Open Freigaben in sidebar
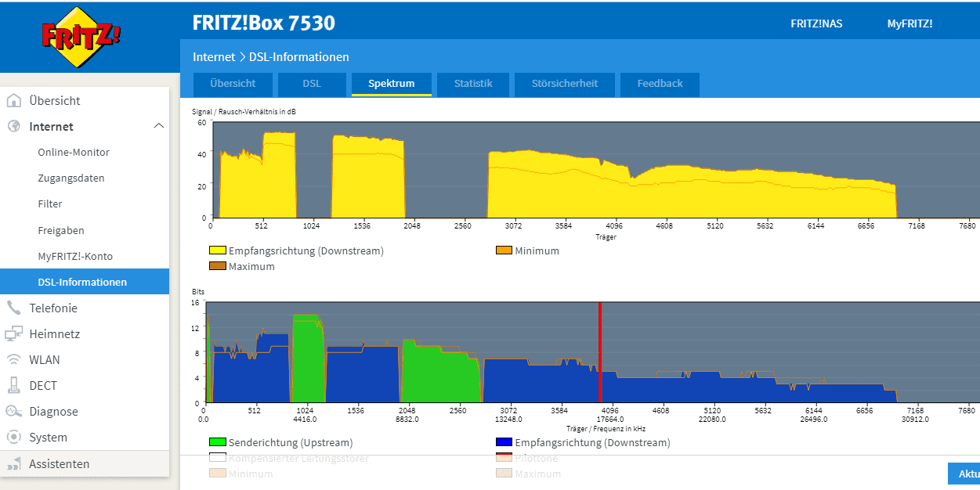 click(61, 230)
